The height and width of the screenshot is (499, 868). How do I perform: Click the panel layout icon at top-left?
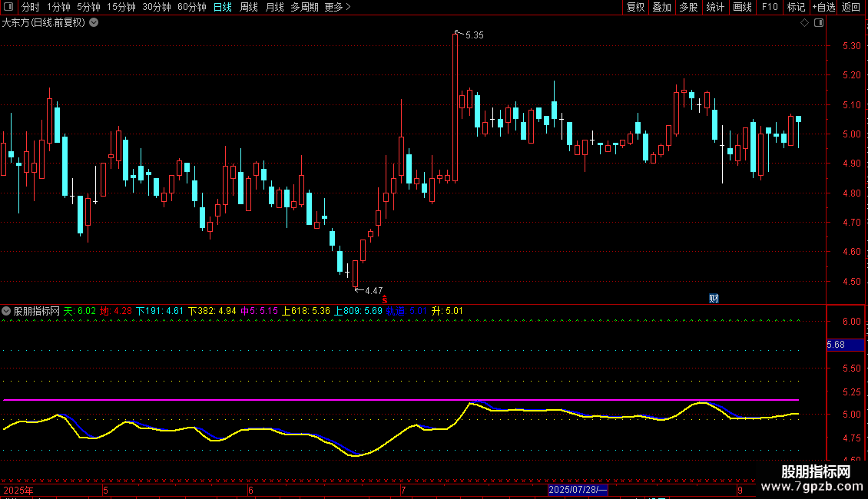(x=8, y=7)
